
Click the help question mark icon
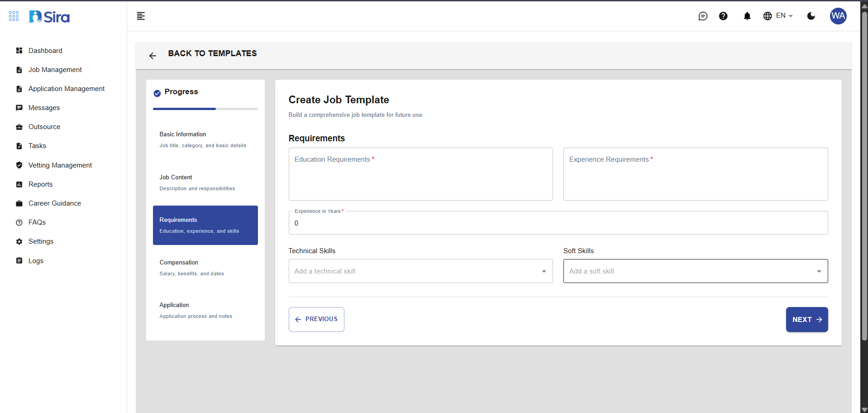pyautogui.click(x=724, y=16)
